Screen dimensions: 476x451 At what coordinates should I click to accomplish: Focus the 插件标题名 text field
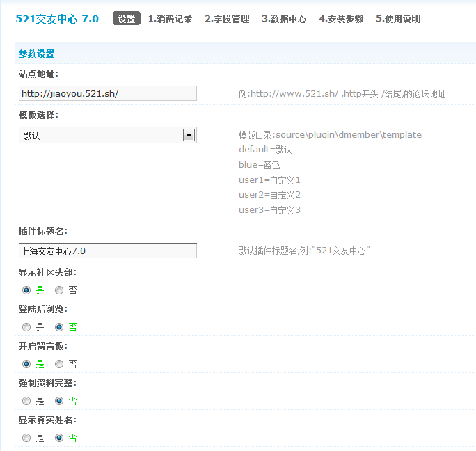pos(108,251)
